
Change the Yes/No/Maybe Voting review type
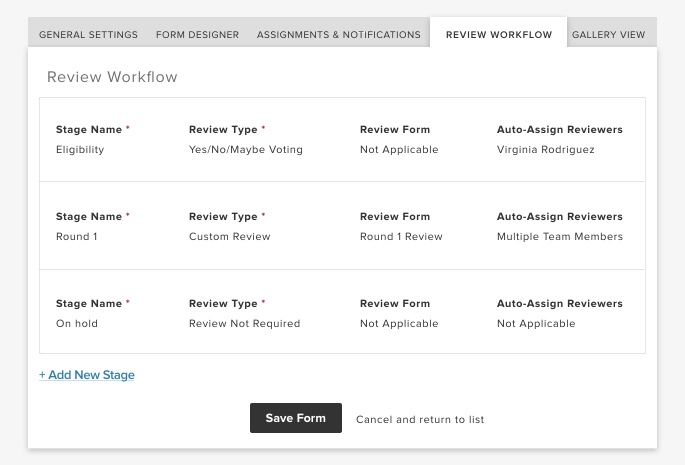pyautogui.click(x=246, y=149)
